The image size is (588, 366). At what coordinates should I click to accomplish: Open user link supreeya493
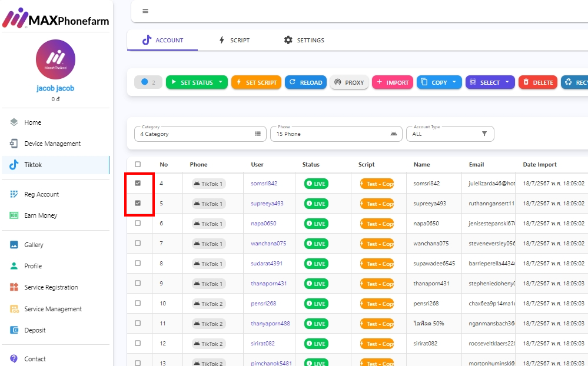click(x=267, y=203)
